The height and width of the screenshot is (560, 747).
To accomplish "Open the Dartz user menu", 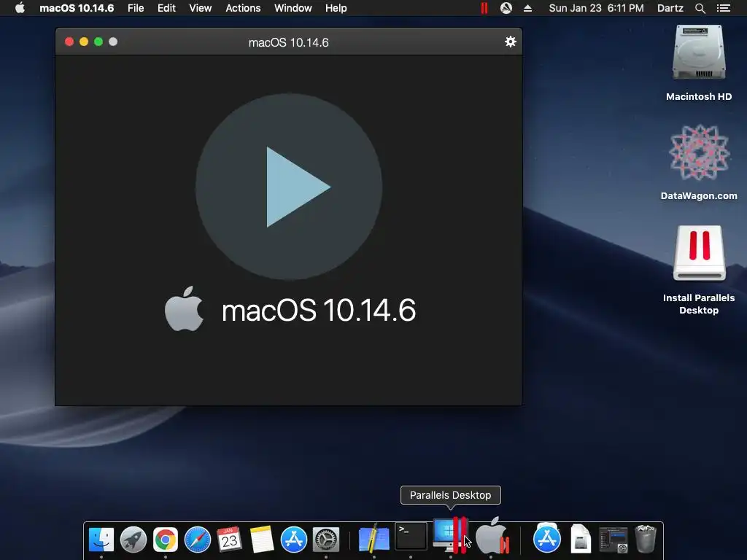I will pos(670,8).
